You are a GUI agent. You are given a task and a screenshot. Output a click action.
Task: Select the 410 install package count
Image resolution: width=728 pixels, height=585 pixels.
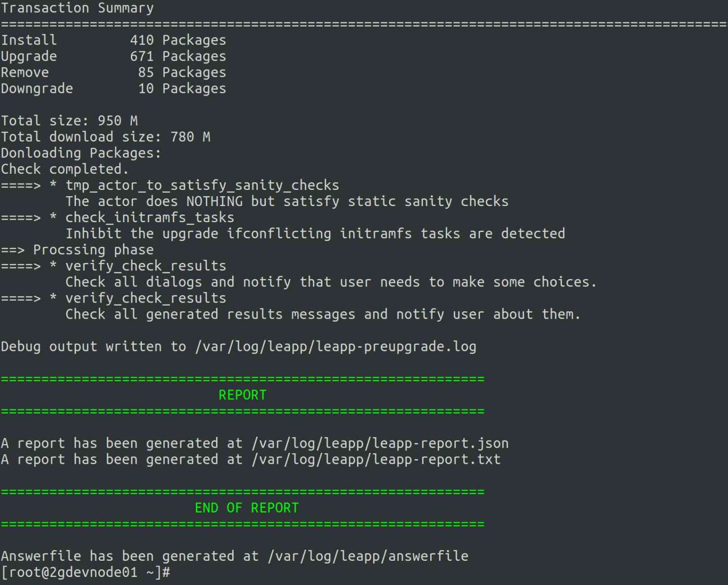[x=142, y=40]
